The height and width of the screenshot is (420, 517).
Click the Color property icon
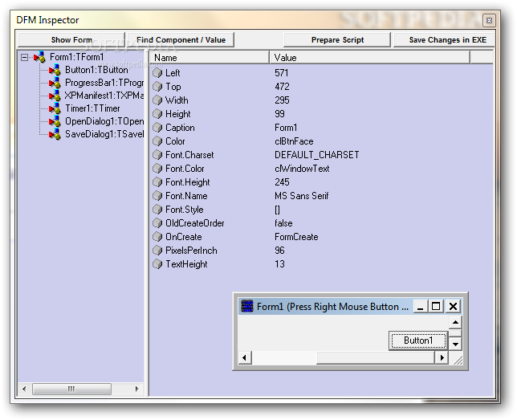click(157, 141)
